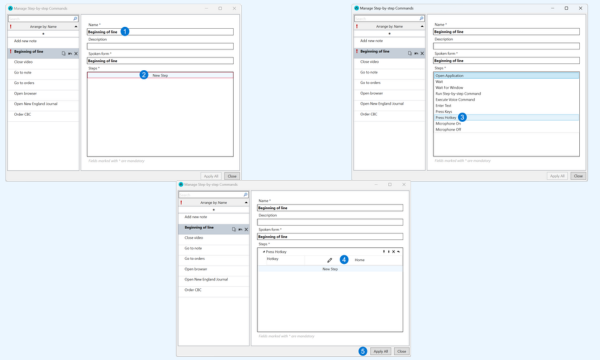Viewport: 600px width, 360px height.
Task: Focus Name field in empty-steps window
Action: pyautogui.click(x=160, y=32)
